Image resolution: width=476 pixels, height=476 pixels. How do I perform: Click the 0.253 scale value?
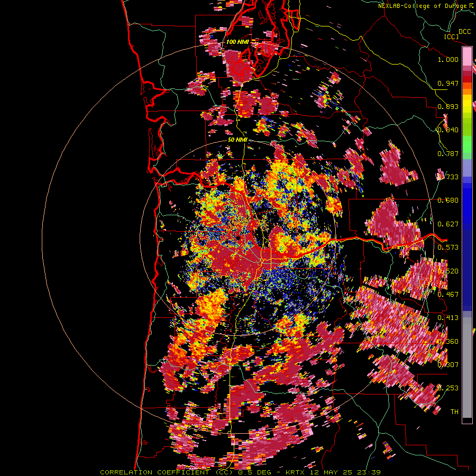point(448,388)
